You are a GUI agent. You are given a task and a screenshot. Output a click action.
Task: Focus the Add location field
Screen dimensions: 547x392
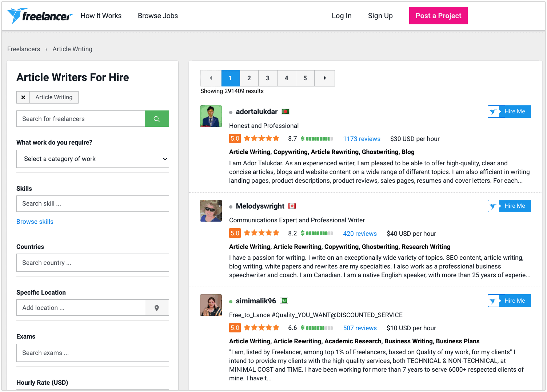tap(81, 308)
